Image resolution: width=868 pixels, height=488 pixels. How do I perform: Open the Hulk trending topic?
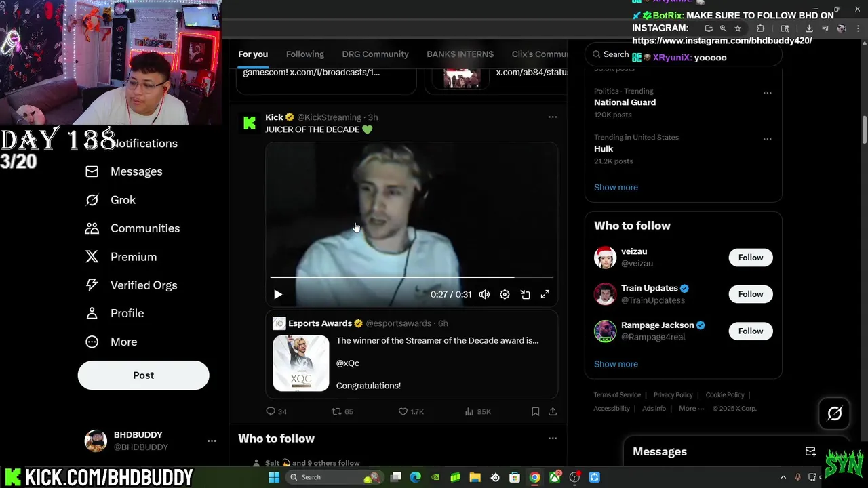point(604,148)
